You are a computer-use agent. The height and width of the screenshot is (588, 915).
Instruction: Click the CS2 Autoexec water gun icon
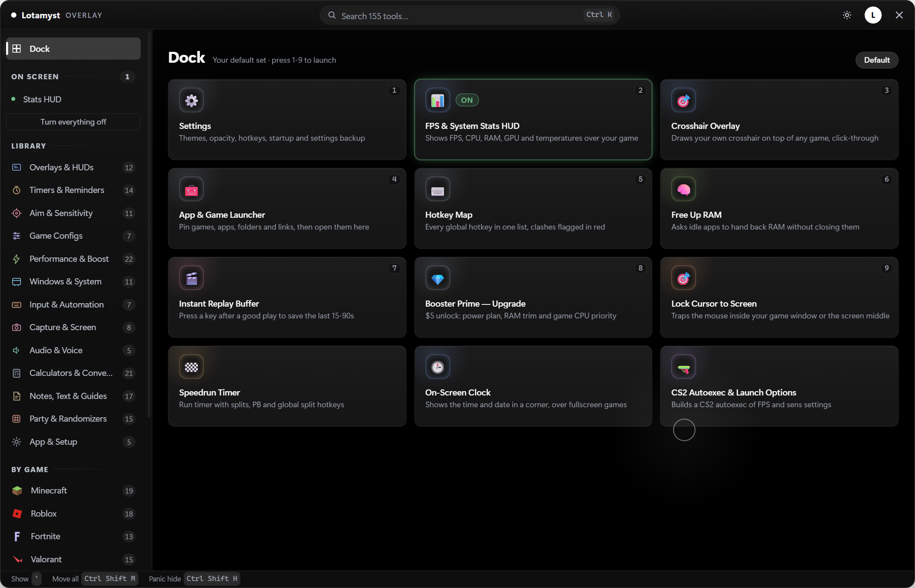[x=683, y=367]
